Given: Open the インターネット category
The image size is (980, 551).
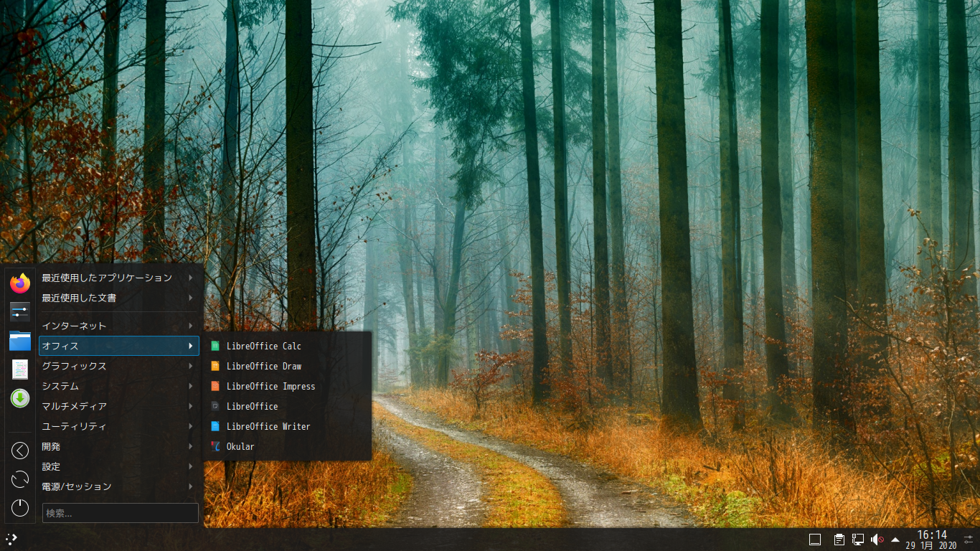Looking at the screenshot, I should pos(119,326).
